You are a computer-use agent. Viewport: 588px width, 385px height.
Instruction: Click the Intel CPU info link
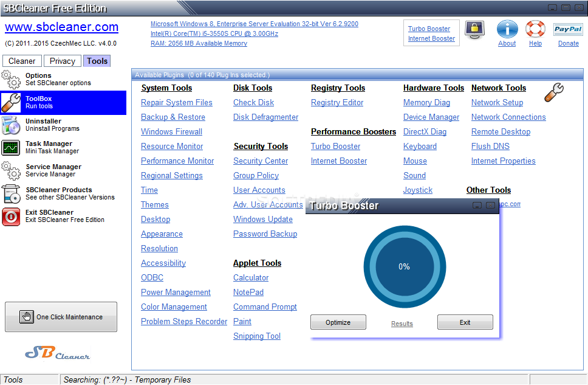[x=214, y=33]
